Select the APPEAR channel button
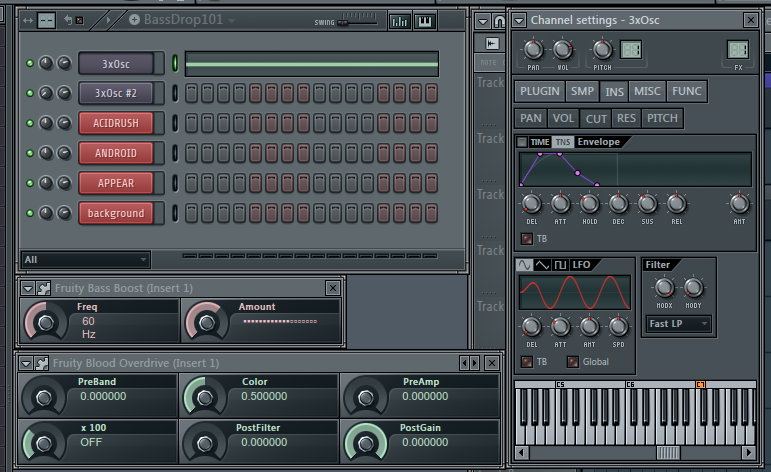771x472 pixels. pos(116,183)
